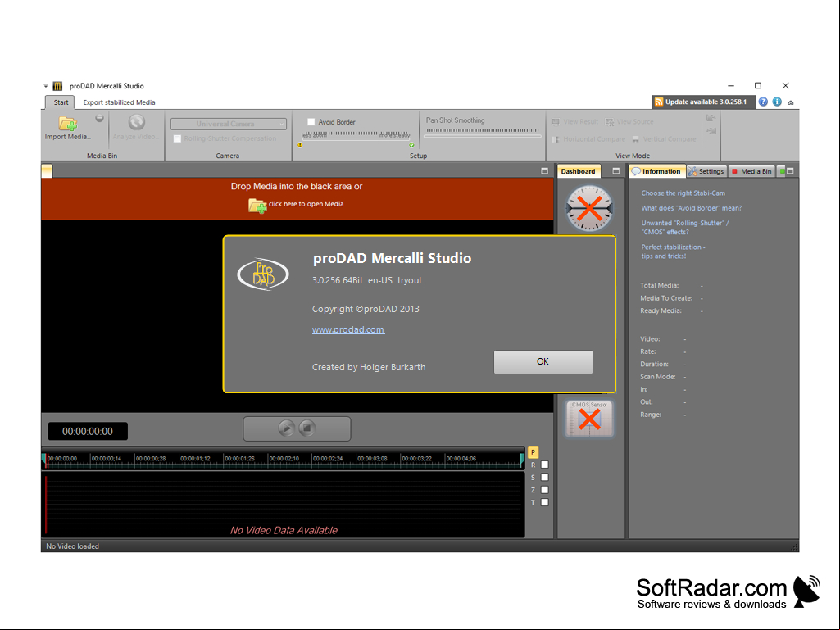Play the video preview
This screenshot has height=630, width=840.
click(x=287, y=428)
